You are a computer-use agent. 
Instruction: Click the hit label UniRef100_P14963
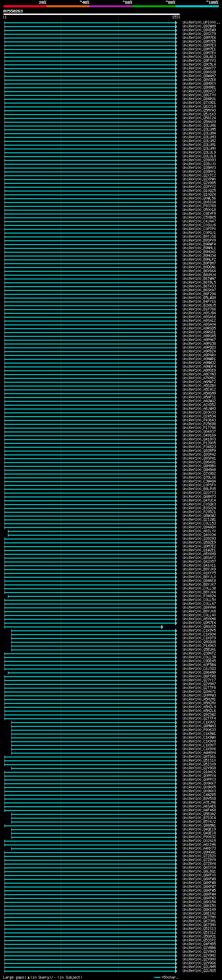199,646
